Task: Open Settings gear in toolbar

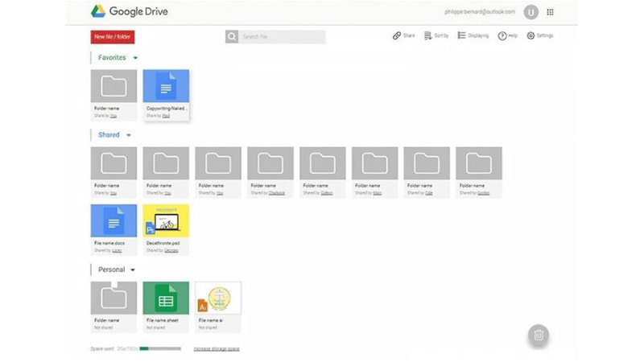Action: tap(531, 36)
